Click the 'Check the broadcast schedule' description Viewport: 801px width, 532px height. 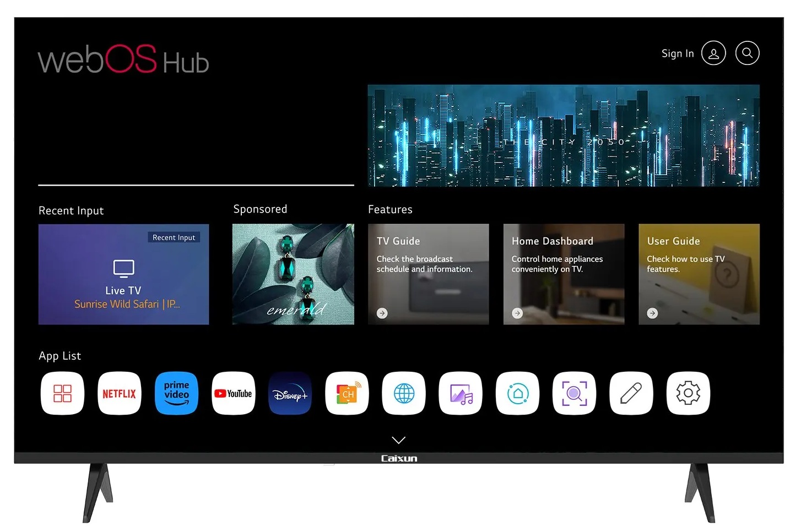tap(424, 264)
